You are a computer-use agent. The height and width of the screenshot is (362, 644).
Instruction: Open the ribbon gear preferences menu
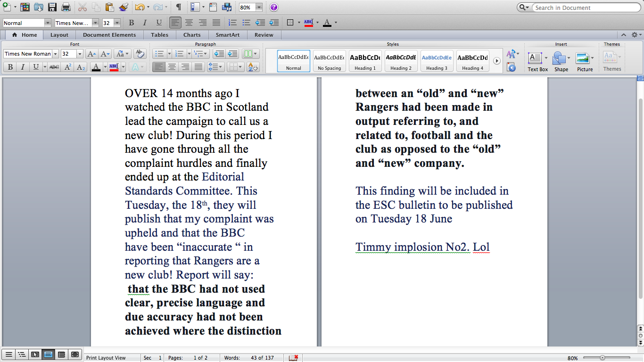[x=636, y=35]
